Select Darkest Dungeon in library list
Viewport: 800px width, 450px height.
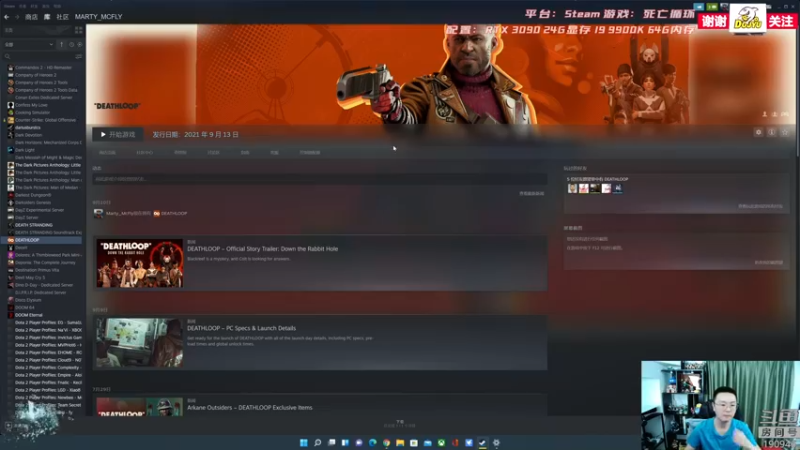(33, 195)
